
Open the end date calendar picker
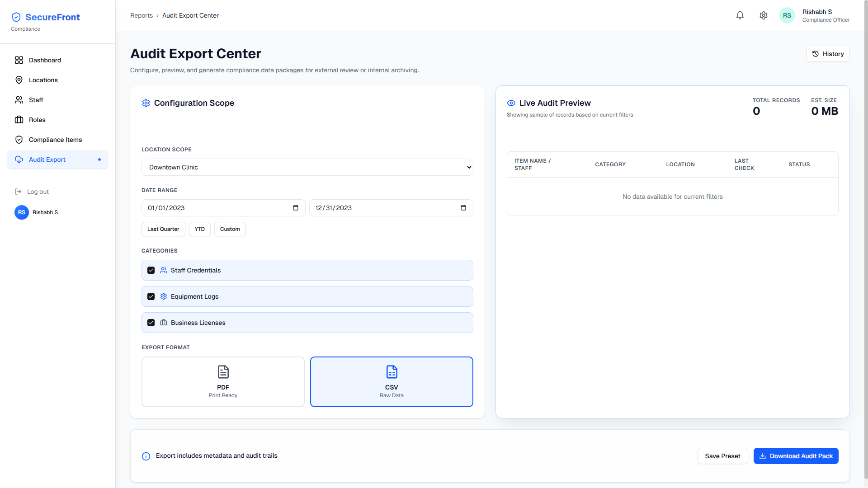pyautogui.click(x=463, y=208)
